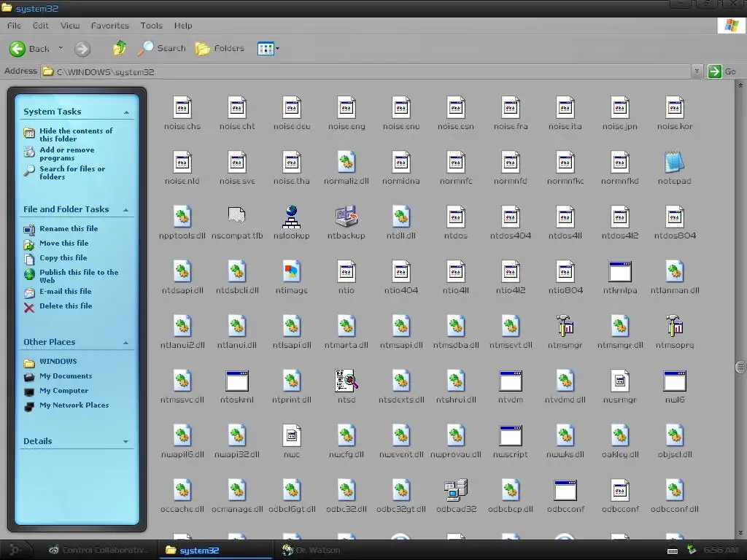This screenshot has height=560, width=747.
Task: Select the nslookup network icon
Action: [x=291, y=217]
